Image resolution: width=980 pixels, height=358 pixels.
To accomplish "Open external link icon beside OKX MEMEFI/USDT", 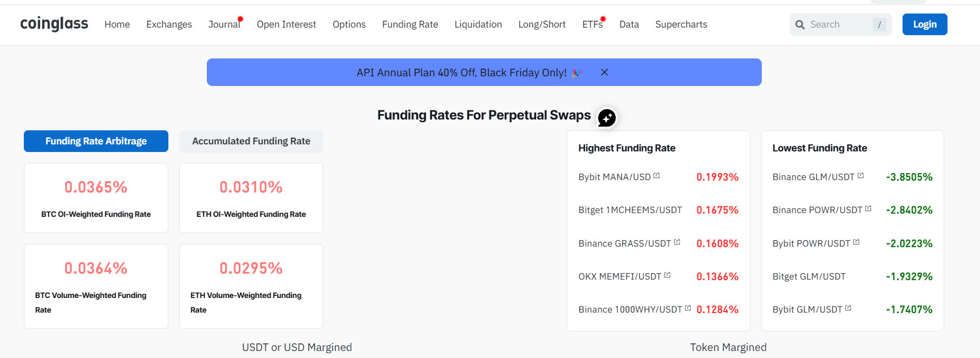I will [667, 275].
